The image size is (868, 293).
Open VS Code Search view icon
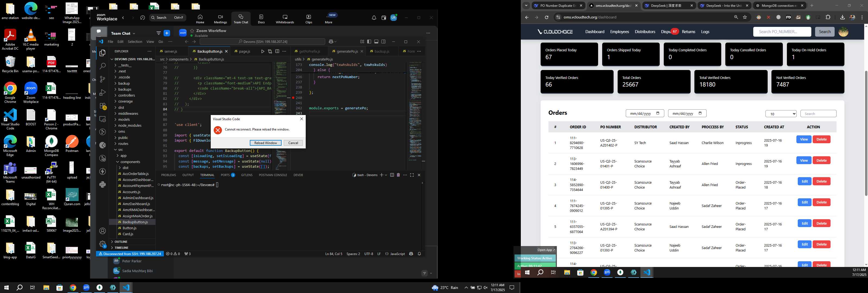coord(103,66)
